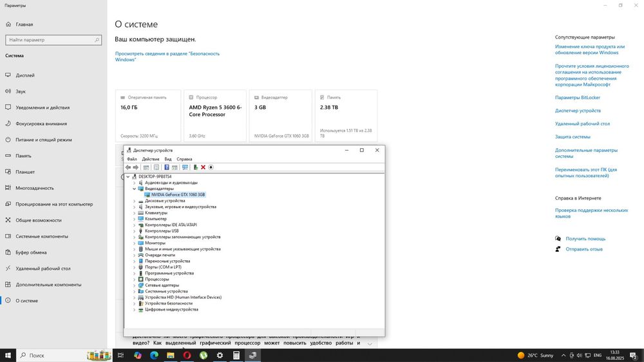The width and height of the screenshot is (644, 362).
Task: Select Цифровые медиаустройства row
Action: 171,309
